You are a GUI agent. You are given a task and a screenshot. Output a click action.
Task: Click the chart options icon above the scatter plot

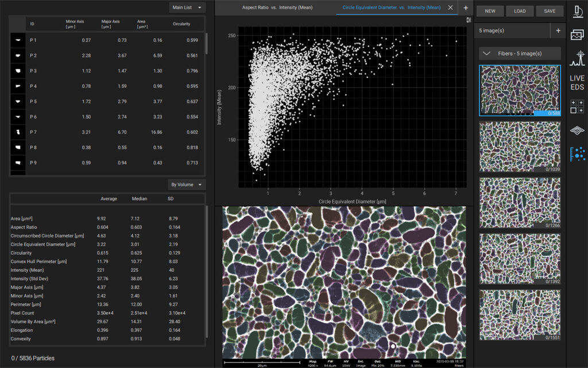[469, 20]
